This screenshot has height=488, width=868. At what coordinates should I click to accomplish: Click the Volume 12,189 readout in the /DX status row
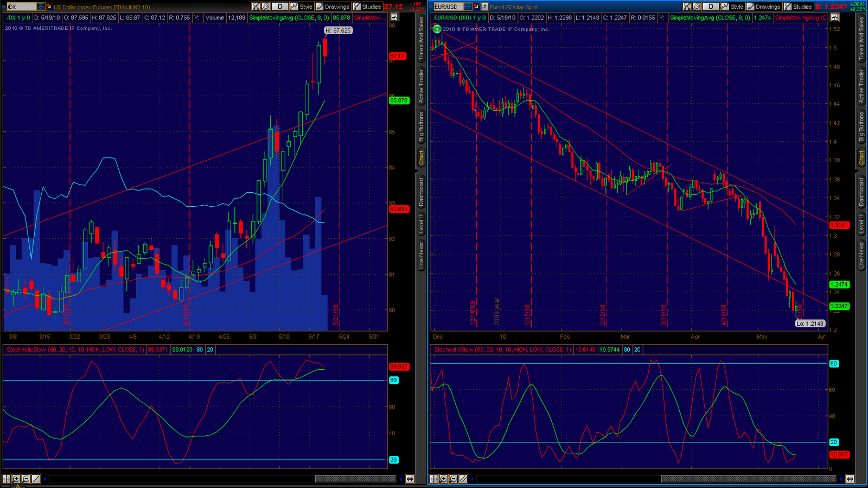pyautogui.click(x=225, y=17)
